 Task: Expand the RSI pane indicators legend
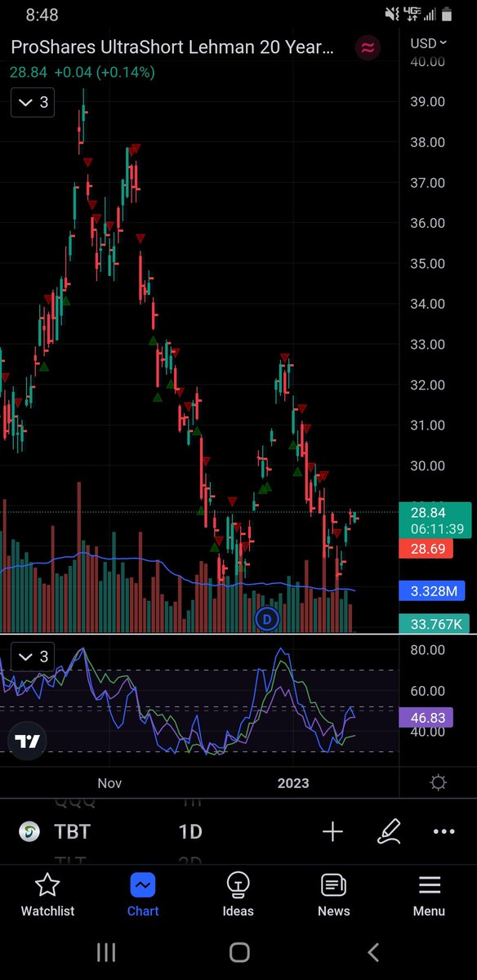coord(33,657)
